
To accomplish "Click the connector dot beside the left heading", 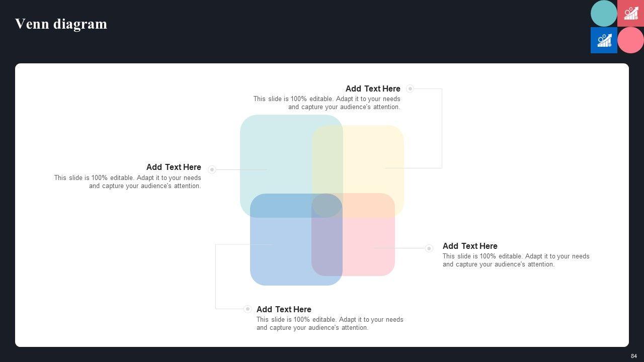I will [212, 170].
